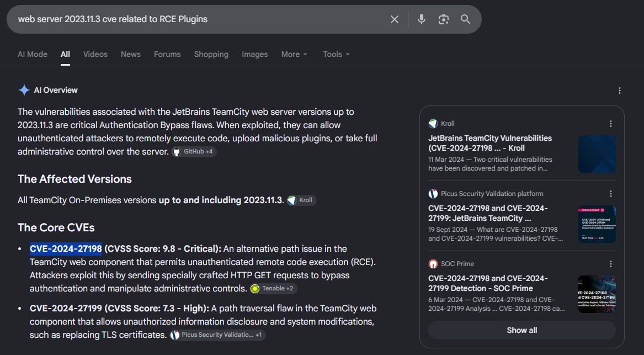Start voice search with the microphone icon
644x355 pixels.
pos(422,19)
